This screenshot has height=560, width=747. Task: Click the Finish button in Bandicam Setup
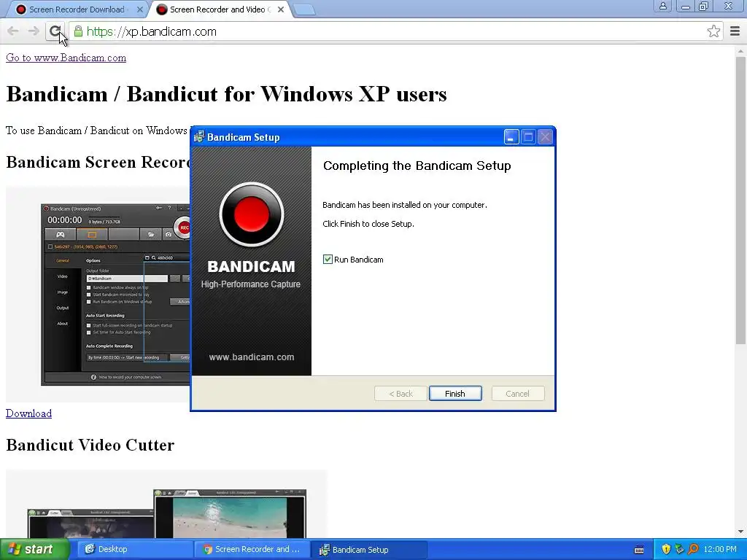[x=455, y=393]
